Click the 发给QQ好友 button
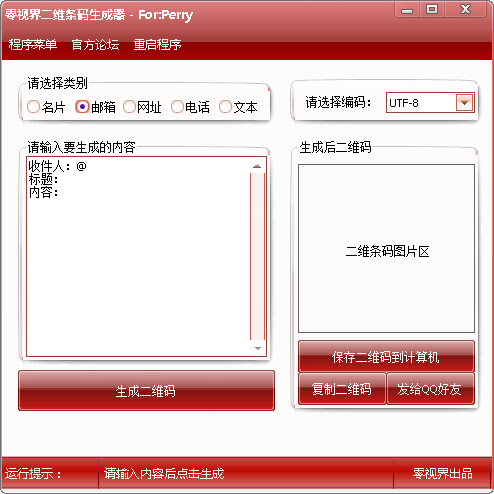Image resolution: width=494 pixels, height=494 pixels. [x=430, y=389]
